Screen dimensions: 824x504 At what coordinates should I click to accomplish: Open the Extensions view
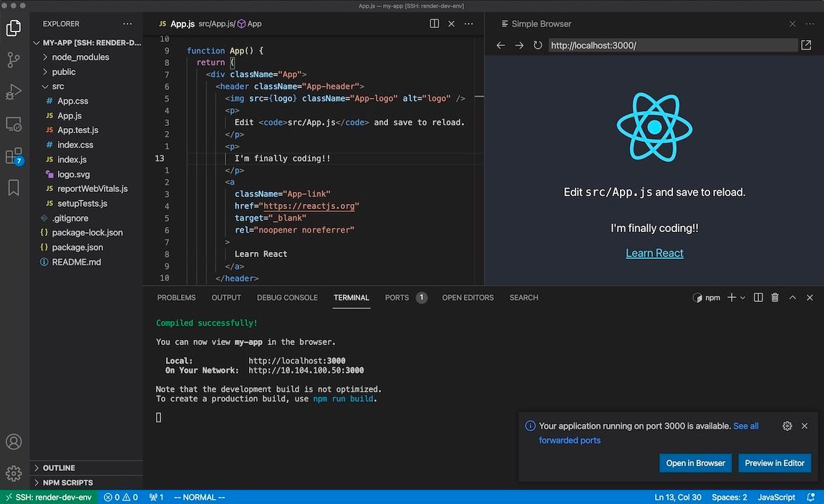pos(14,156)
